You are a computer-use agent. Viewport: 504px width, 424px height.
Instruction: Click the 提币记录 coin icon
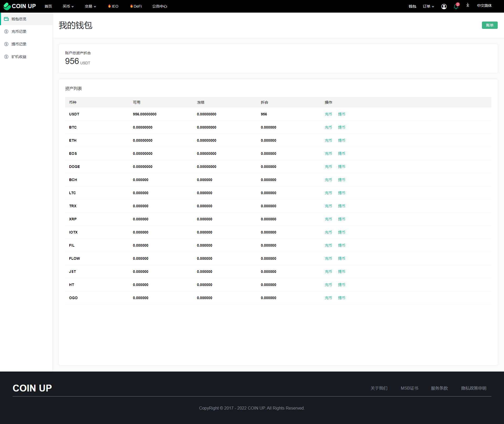click(6, 44)
